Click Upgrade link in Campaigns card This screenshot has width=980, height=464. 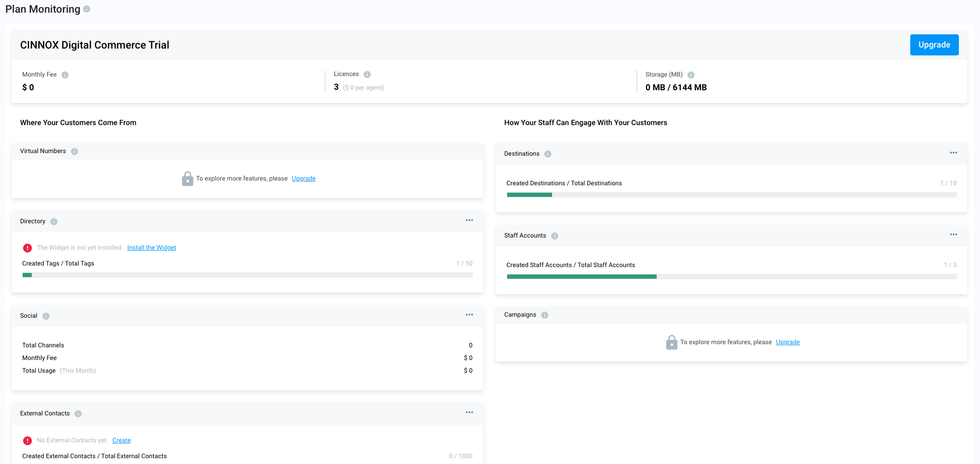[788, 342]
